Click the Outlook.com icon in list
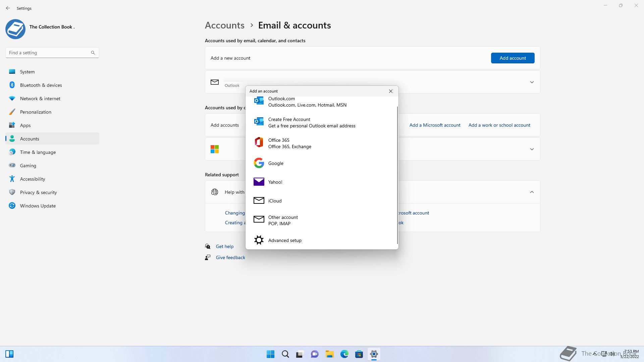The width and height of the screenshot is (644, 362). click(x=259, y=101)
